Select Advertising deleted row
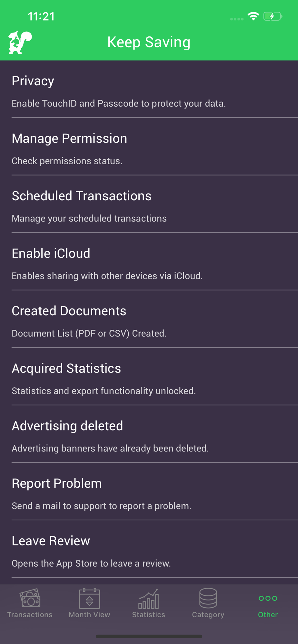The height and width of the screenshot is (644, 298). (149, 434)
